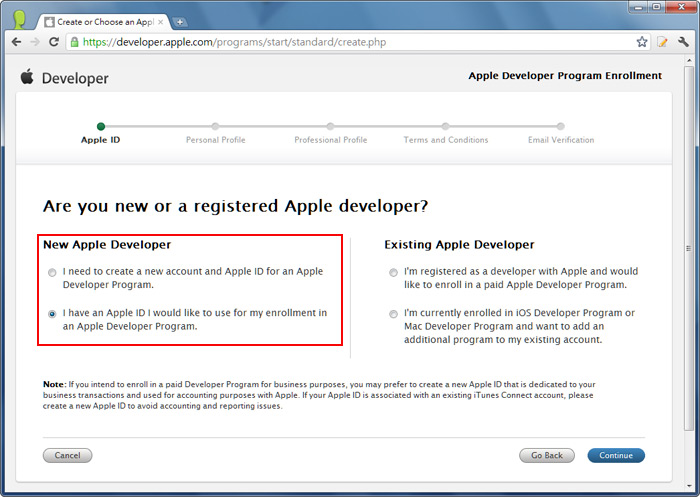700x497 pixels.
Task: Click the notepad extension icon
Action: (662, 42)
